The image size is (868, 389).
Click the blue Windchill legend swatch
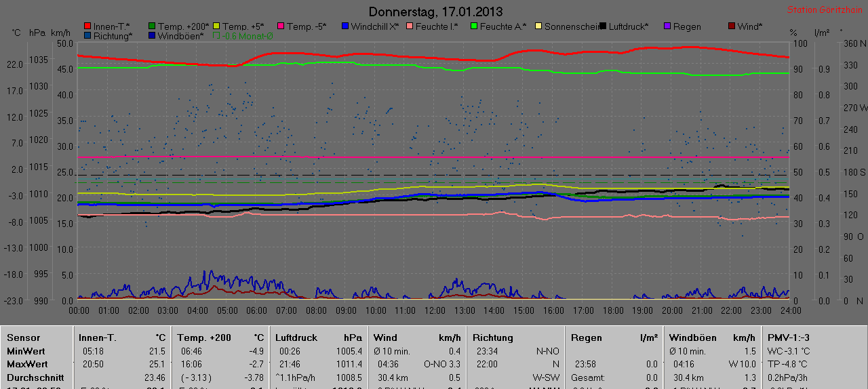tap(344, 26)
